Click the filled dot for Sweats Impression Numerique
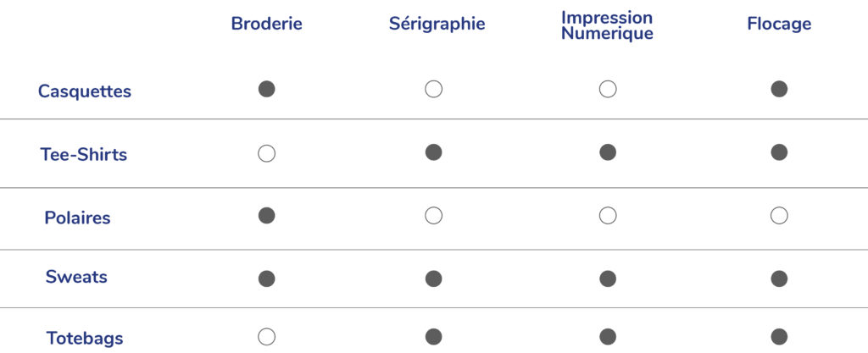Screen dimensions: 868x353 (x=607, y=279)
